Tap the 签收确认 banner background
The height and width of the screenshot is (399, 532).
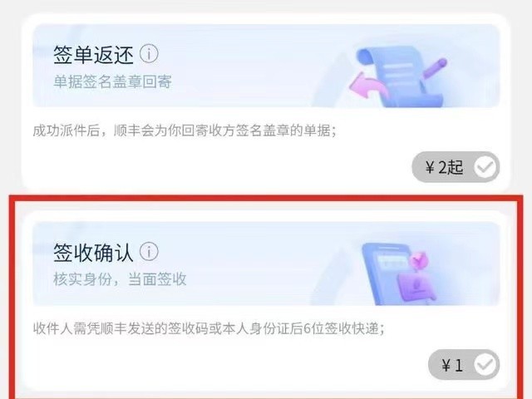tap(266, 264)
